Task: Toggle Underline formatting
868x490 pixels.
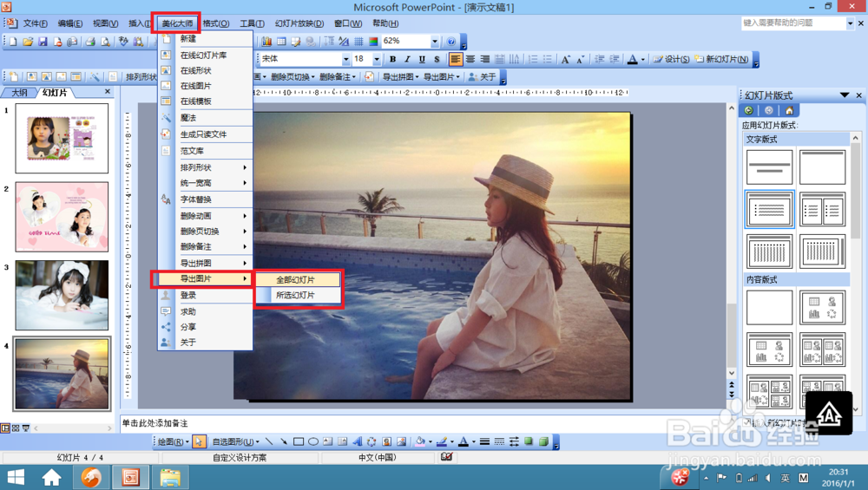Action: (x=422, y=59)
